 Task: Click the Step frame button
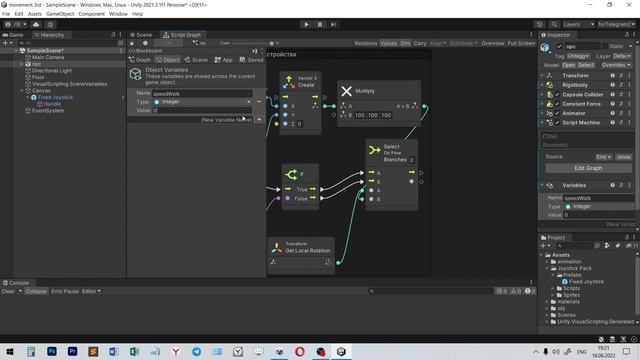pos(333,24)
